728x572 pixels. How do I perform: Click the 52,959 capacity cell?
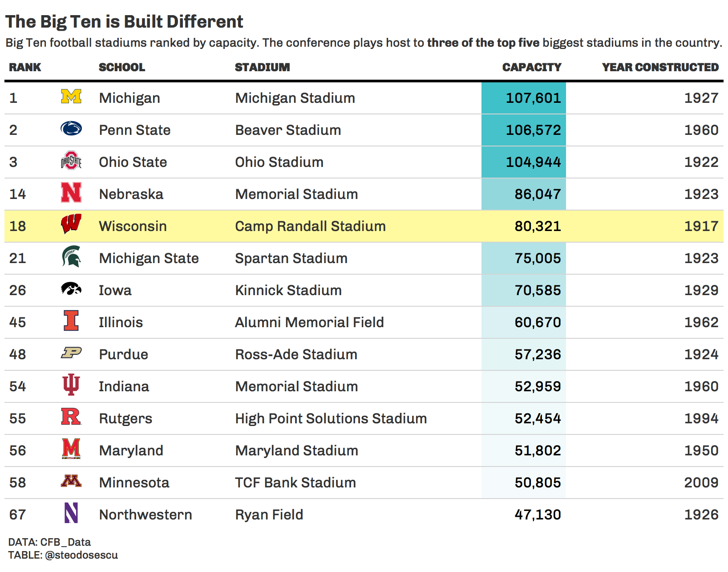(524, 386)
